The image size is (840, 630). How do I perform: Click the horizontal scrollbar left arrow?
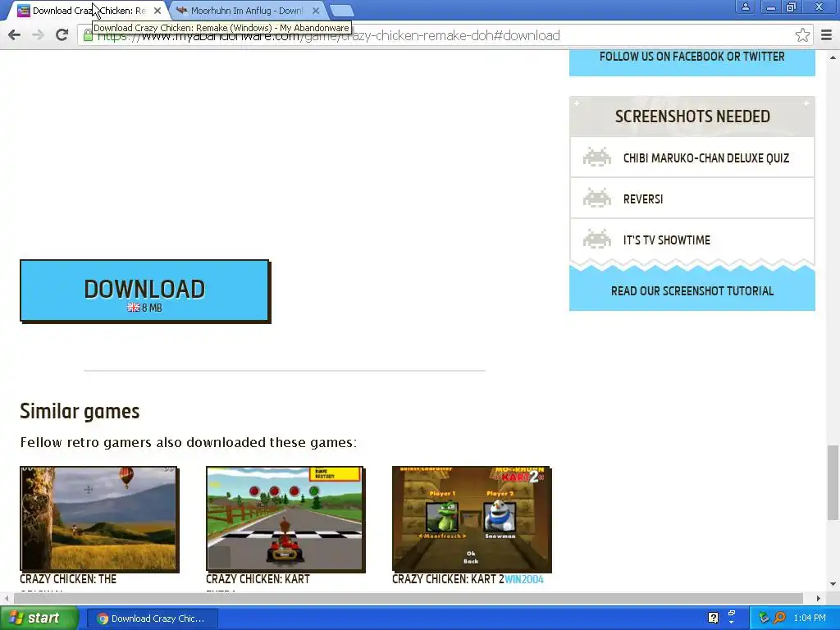pos(7,598)
